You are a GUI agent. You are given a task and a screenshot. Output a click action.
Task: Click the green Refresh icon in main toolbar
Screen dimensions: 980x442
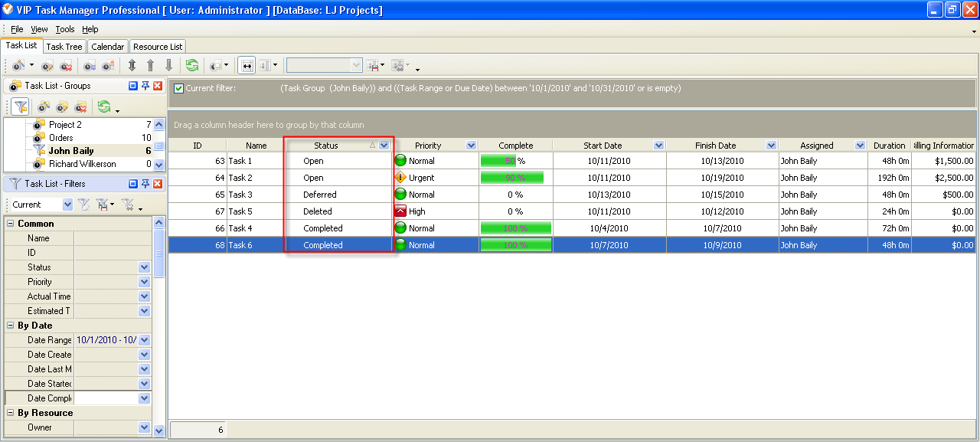click(x=191, y=66)
